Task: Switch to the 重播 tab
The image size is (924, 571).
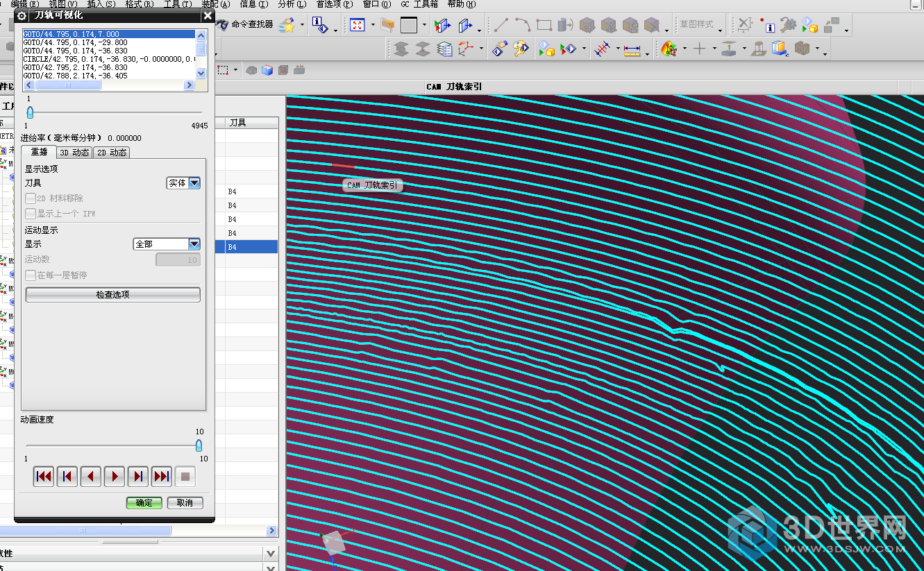Action: pyautogui.click(x=39, y=153)
